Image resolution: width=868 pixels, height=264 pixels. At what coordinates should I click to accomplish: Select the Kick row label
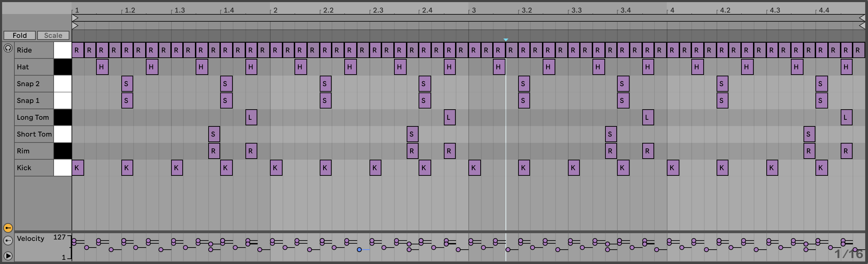pyautogui.click(x=34, y=168)
